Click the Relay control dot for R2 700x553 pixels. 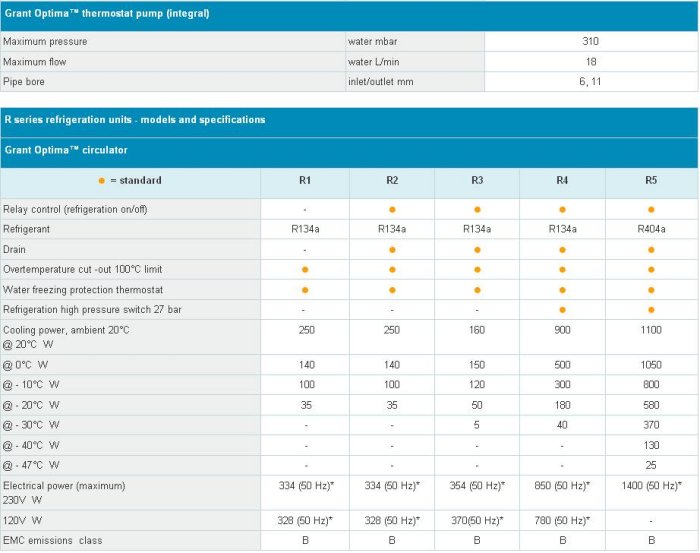point(392,209)
